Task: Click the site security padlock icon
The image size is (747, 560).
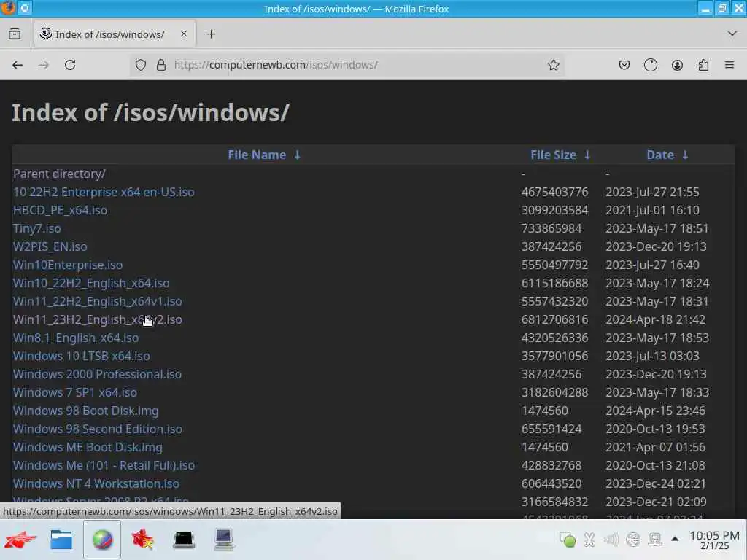Action: pos(161,65)
